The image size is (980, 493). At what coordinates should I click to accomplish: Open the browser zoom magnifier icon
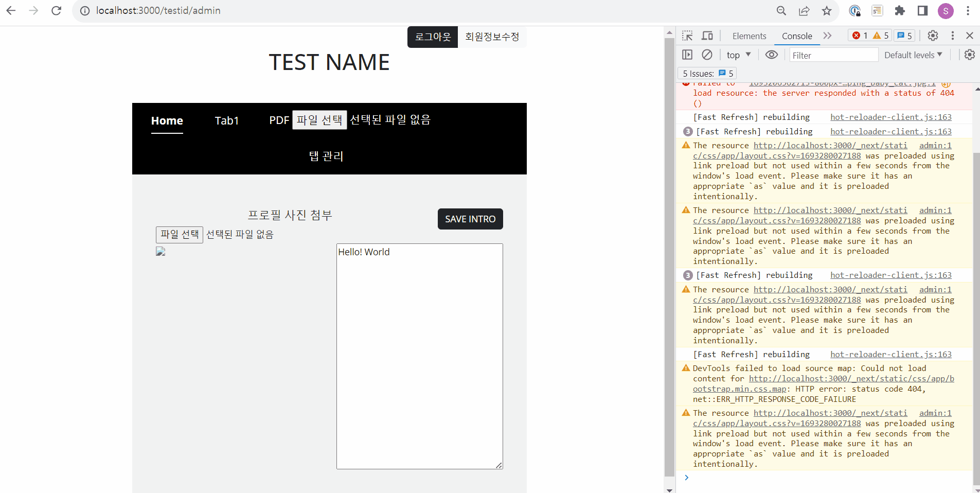781,10
